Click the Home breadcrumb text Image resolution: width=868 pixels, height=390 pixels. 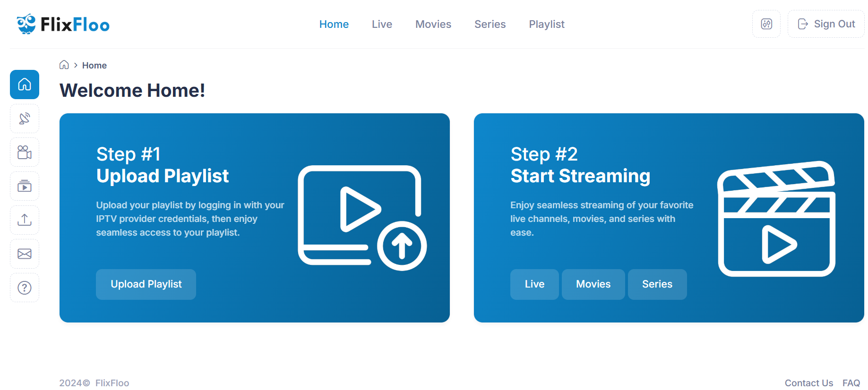click(95, 65)
